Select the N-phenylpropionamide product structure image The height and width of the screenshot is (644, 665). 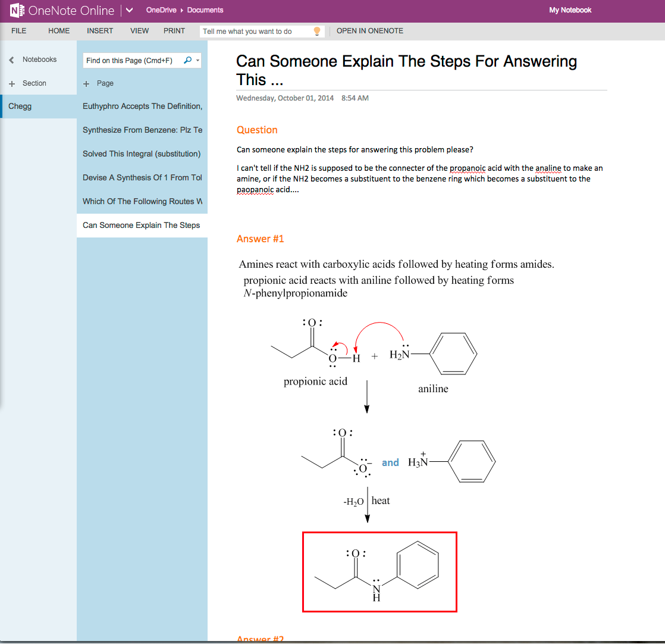(x=379, y=572)
